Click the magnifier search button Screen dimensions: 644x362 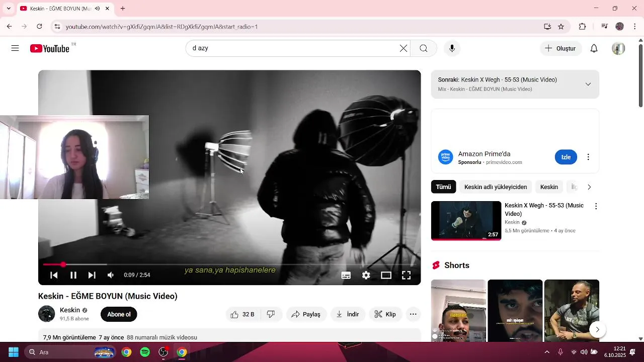click(x=424, y=48)
